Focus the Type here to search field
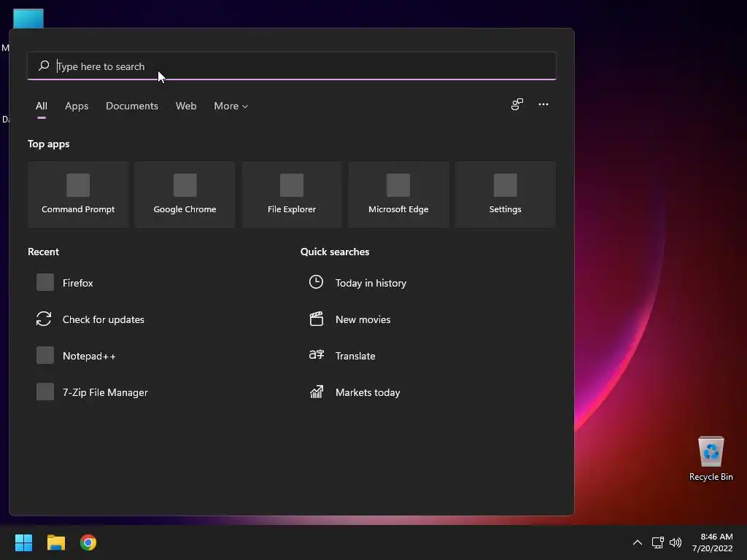 tap(292, 66)
